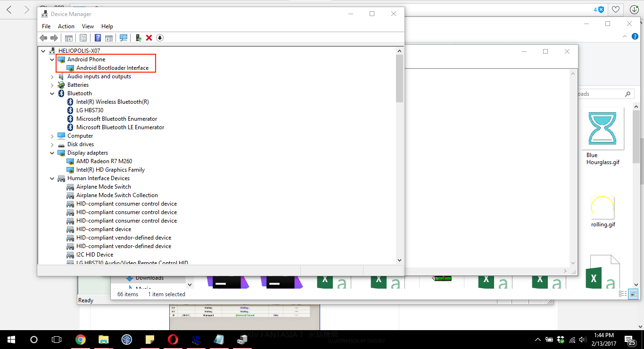Screen dimensions: 644x349
Task: Switch Explorer to large thumbnails view icon
Action: point(634,294)
